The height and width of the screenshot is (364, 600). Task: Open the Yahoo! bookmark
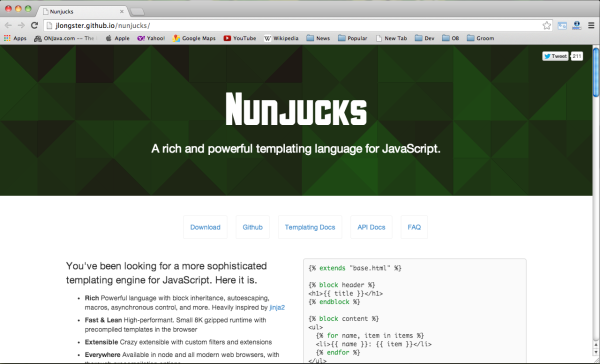[x=151, y=38]
